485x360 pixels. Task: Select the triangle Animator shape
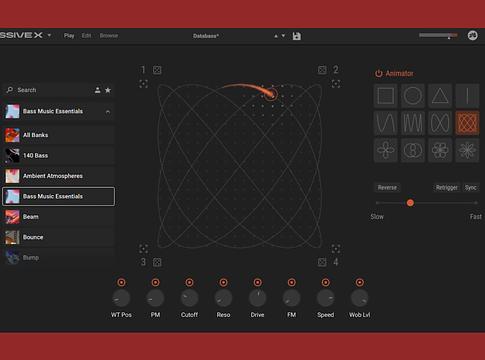coord(440,96)
